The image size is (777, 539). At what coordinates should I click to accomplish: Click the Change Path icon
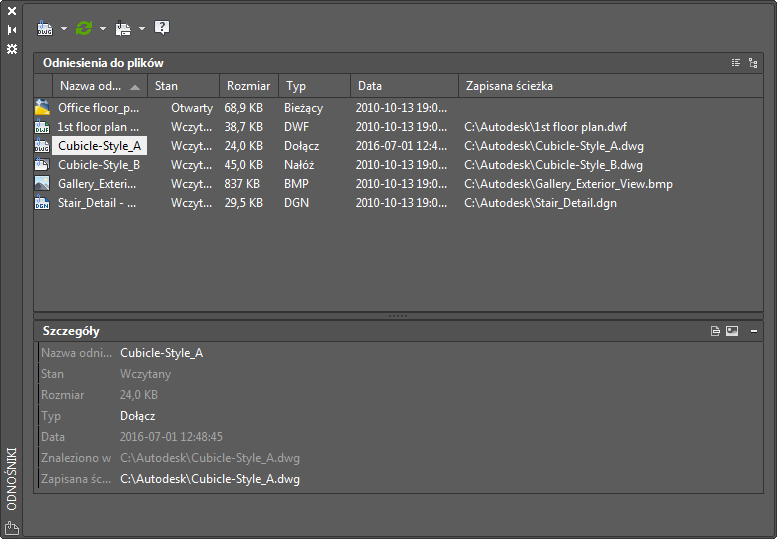(124, 28)
